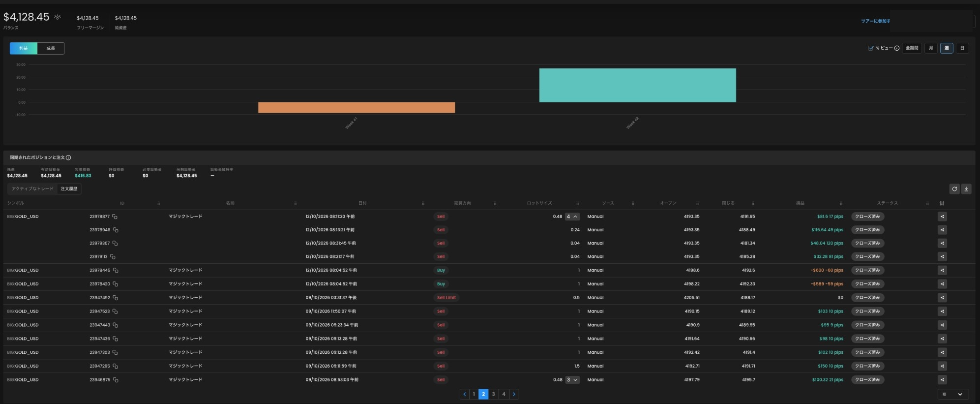Go to page 1

[x=474, y=394]
